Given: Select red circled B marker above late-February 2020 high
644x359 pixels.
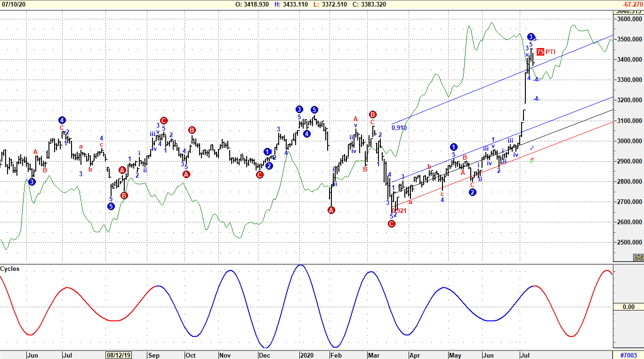Looking at the screenshot, I should click(372, 114).
